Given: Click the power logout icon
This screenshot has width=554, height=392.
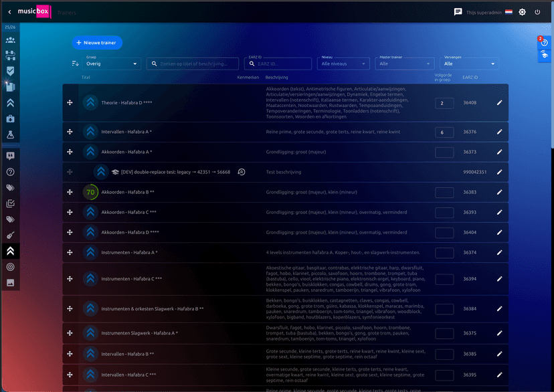Looking at the screenshot, I should click(x=537, y=12).
